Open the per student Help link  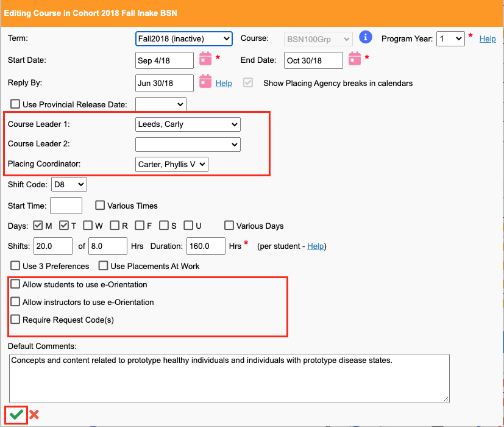pyautogui.click(x=315, y=246)
